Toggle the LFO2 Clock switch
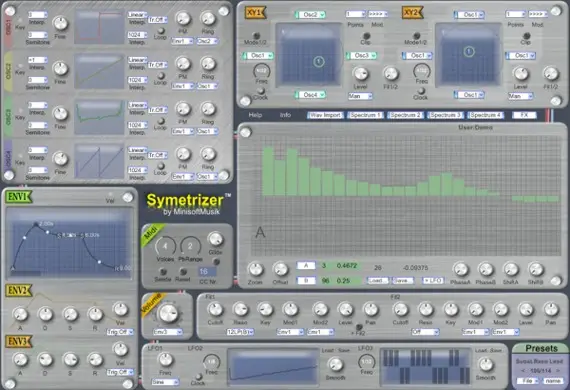The image size is (570, 390). [198, 377]
